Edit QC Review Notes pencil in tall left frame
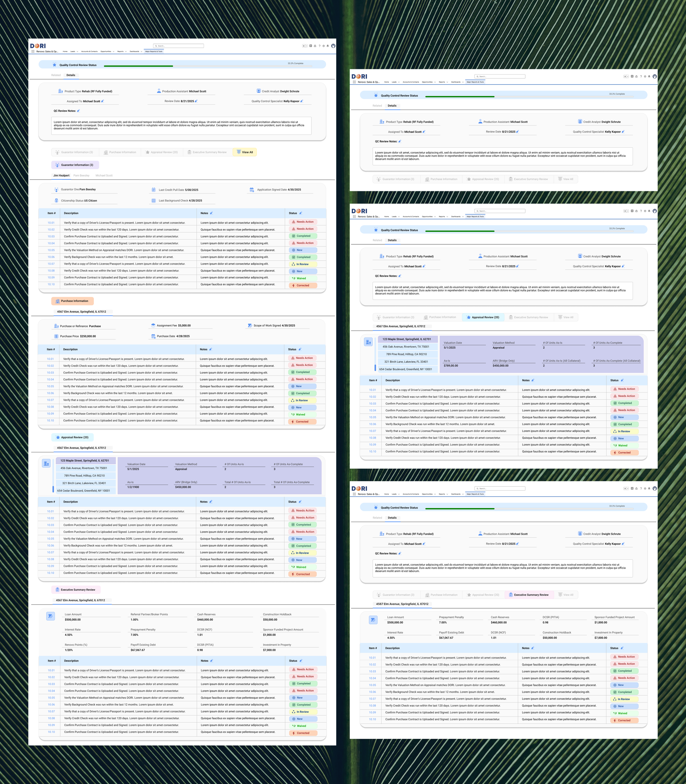The height and width of the screenshot is (784, 686). point(78,111)
